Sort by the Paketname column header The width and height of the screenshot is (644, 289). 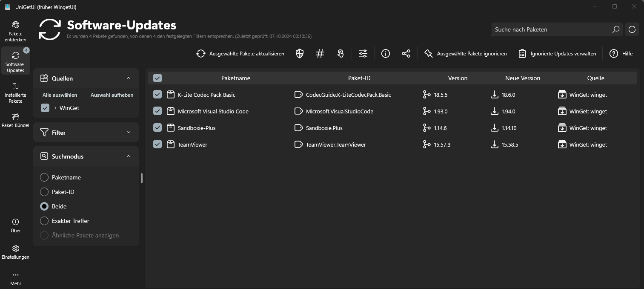[x=236, y=78]
